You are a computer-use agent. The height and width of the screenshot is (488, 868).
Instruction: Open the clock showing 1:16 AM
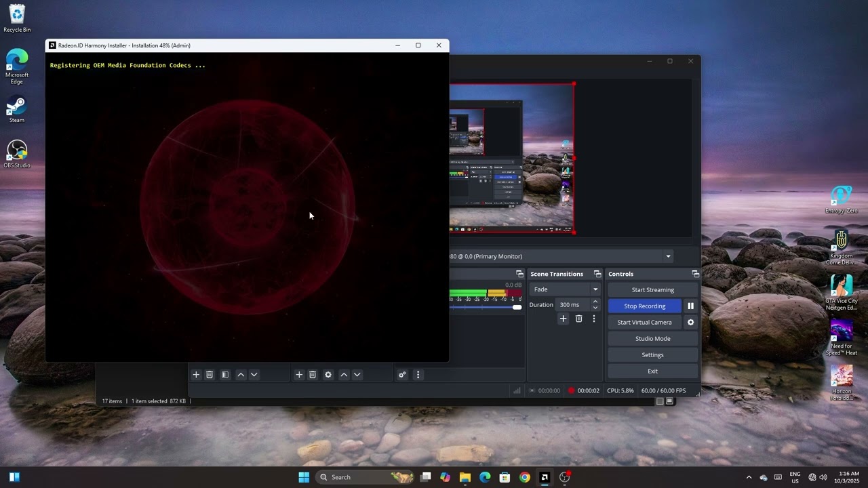(x=848, y=477)
